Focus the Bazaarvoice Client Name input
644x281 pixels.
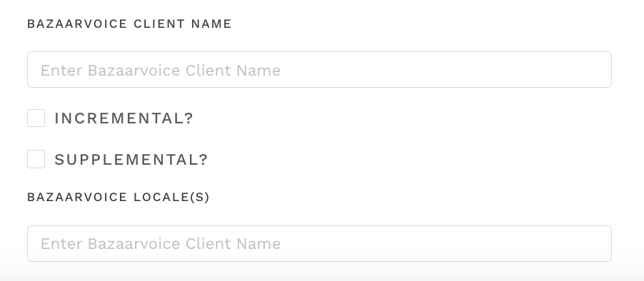pos(320,70)
